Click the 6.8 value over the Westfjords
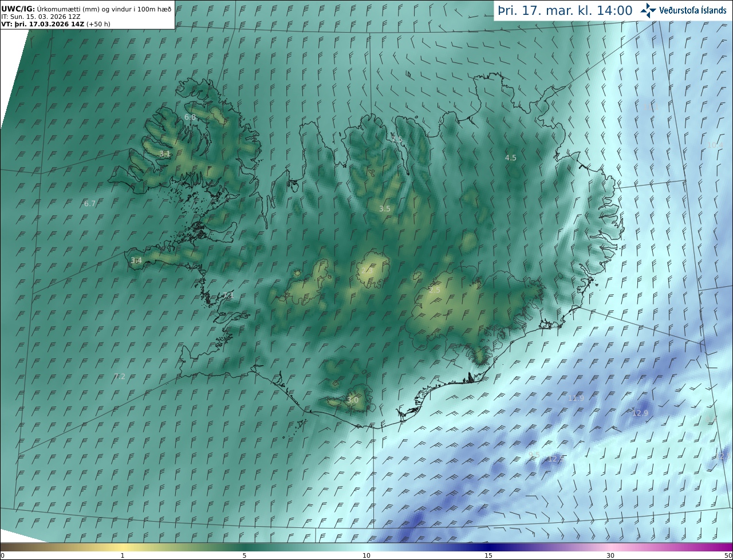This screenshot has height=560, width=733. [x=190, y=117]
